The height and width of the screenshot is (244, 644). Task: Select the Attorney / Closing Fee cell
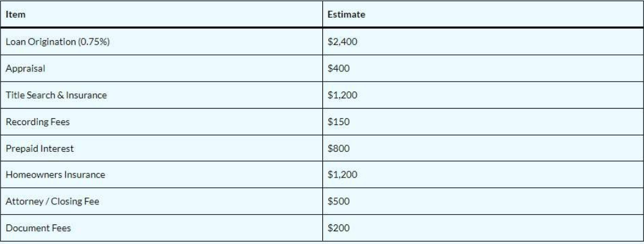point(52,201)
